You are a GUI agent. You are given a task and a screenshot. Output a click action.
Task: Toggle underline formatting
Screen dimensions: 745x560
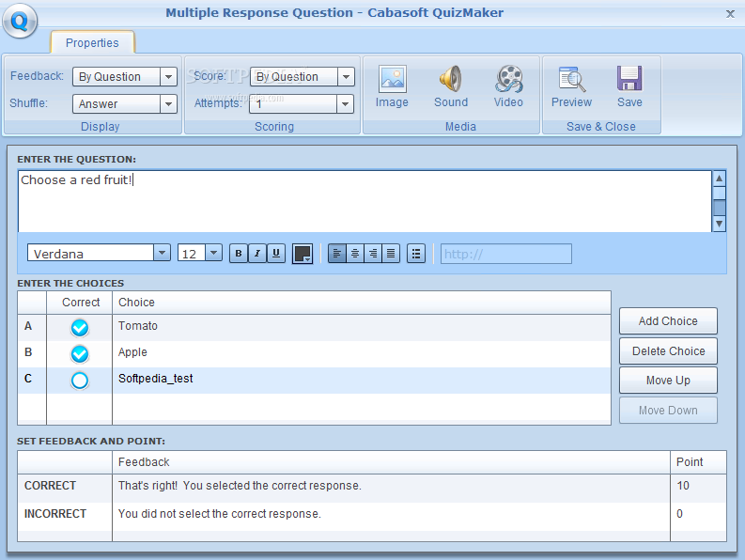(x=276, y=254)
